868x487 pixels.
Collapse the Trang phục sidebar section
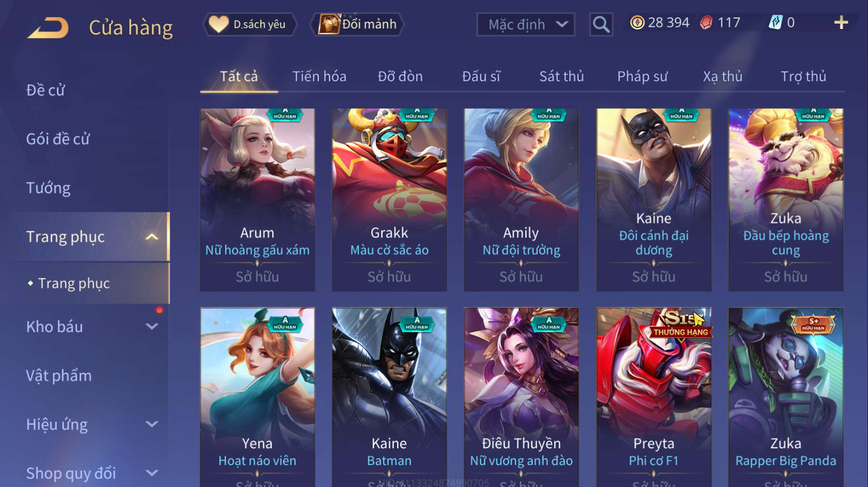(x=152, y=237)
